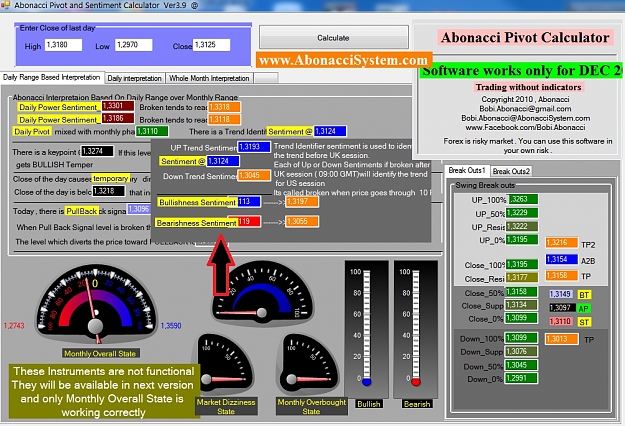Screen dimensions: 625x426
Task: Click the Down_100% value box
Action: [x=522, y=338]
